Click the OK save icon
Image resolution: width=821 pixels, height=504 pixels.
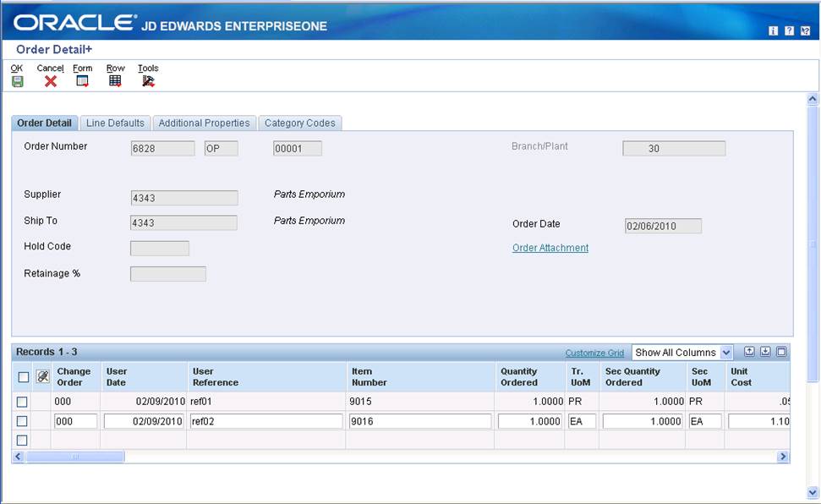click(x=17, y=81)
